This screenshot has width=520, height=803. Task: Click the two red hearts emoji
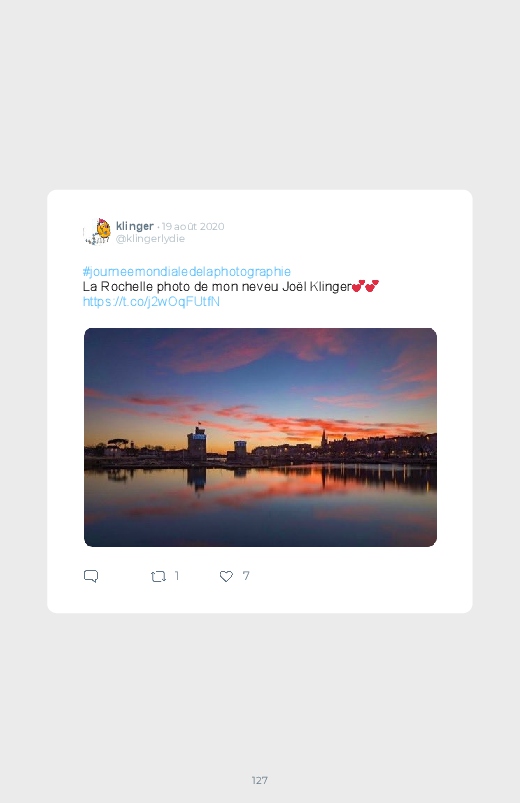pos(365,286)
